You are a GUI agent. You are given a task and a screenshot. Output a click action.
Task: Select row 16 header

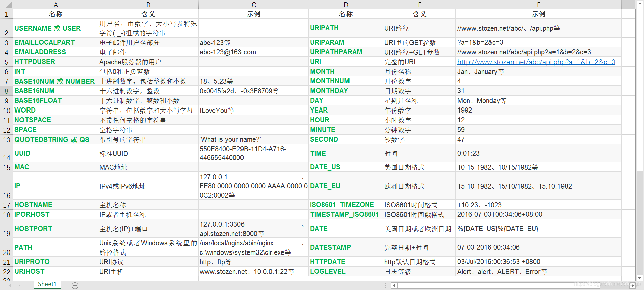point(7,186)
